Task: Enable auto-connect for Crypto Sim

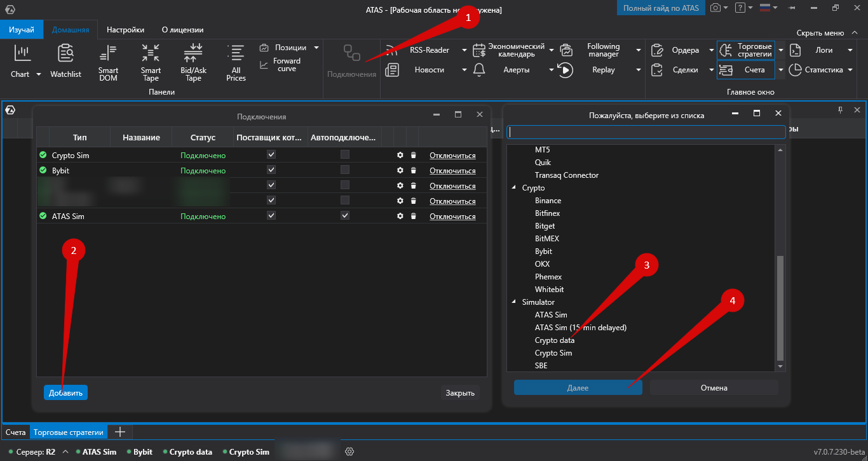Action: point(344,154)
